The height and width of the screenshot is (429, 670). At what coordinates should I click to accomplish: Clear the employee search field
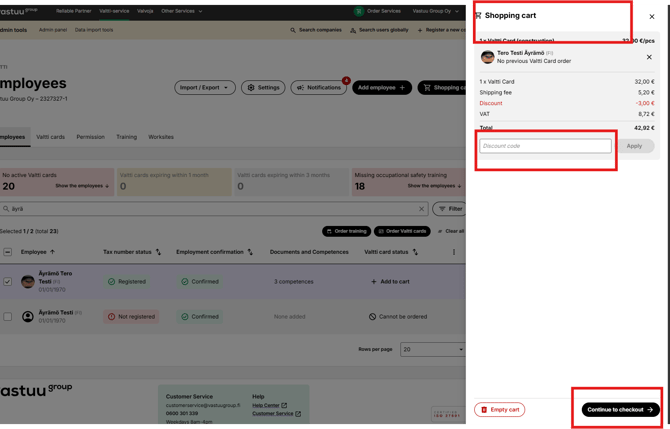(x=421, y=209)
